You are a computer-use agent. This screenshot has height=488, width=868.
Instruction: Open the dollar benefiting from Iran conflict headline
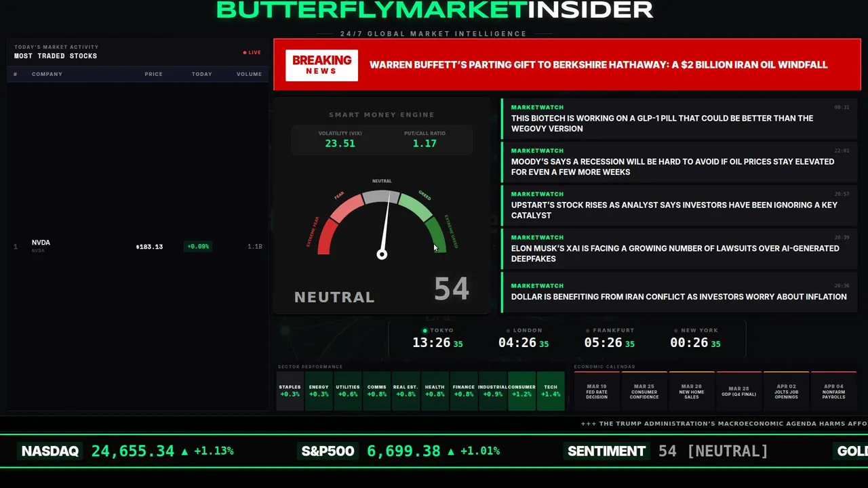(679, 292)
